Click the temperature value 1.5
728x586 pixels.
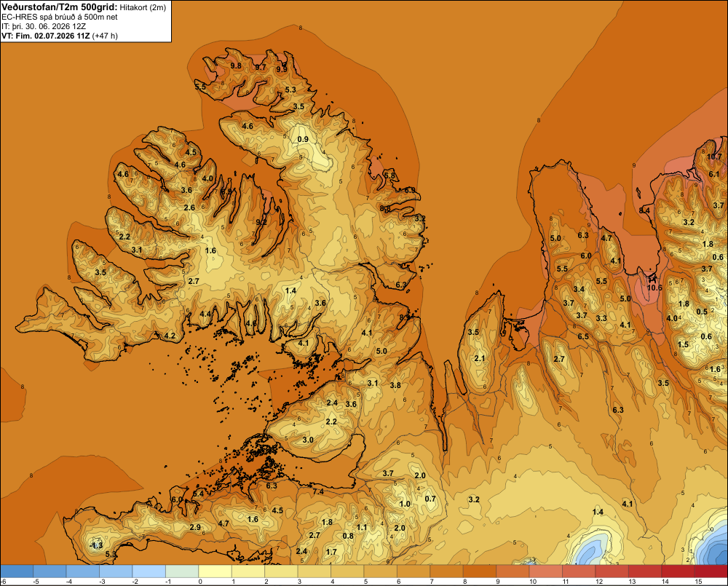(683, 344)
